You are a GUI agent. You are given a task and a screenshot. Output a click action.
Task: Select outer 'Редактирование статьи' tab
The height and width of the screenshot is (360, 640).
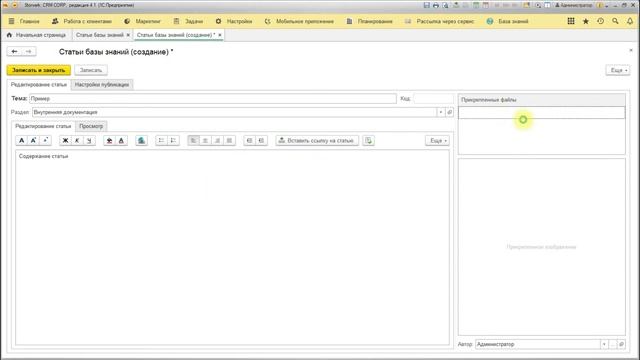click(x=39, y=84)
